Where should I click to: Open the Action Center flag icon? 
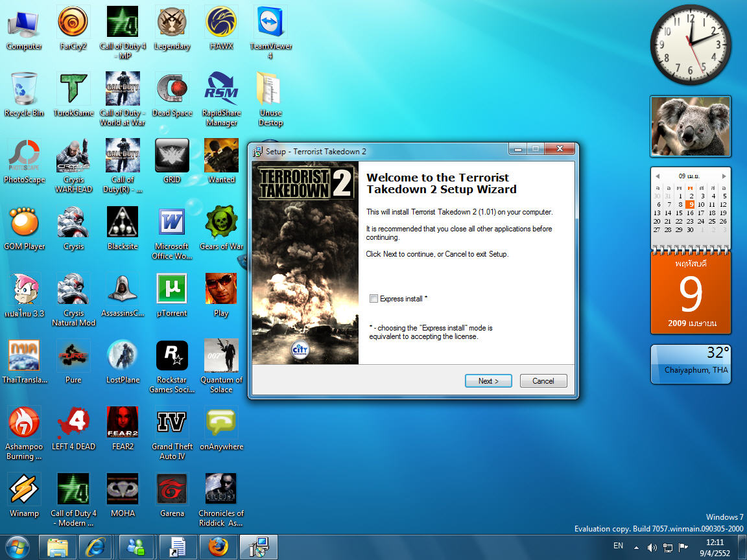click(683, 548)
